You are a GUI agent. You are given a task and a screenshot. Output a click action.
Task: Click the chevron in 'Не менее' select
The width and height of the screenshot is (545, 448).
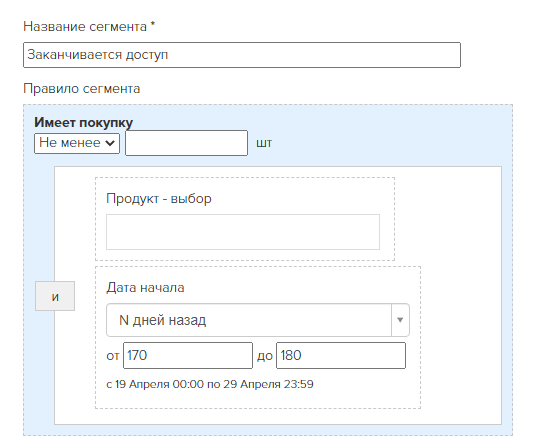tap(110, 143)
